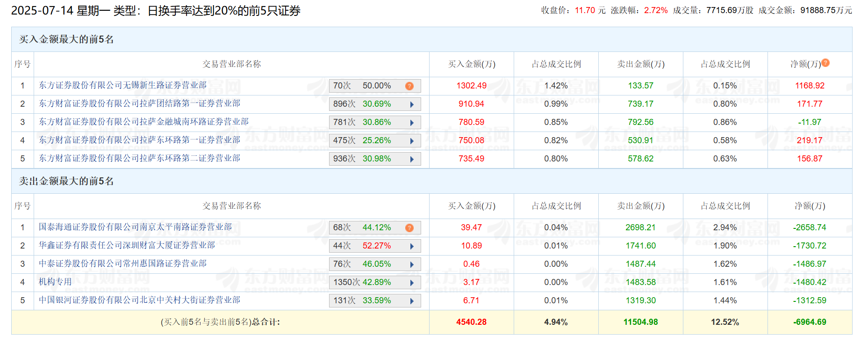Click the 896次 listing count
The height and width of the screenshot is (344, 868).
(x=344, y=104)
